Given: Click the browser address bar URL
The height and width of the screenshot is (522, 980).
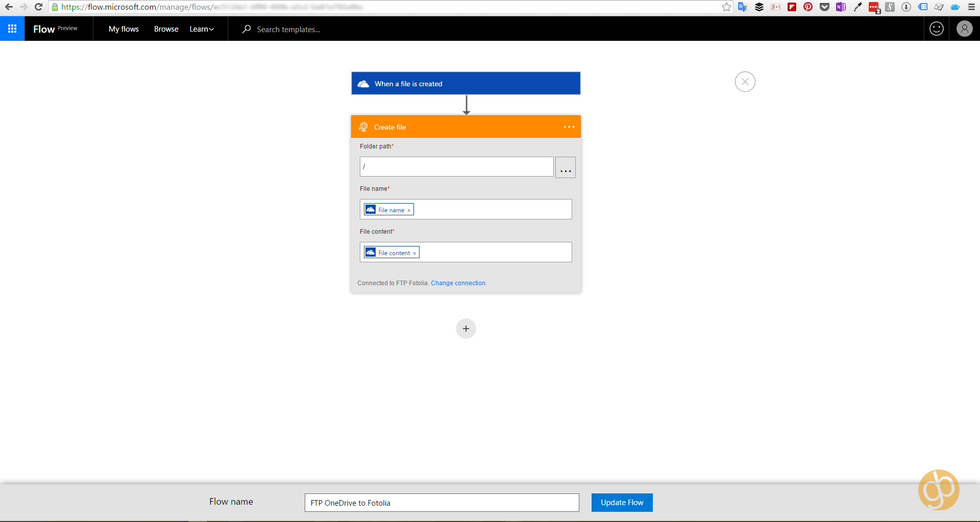Looking at the screenshot, I should click(x=212, y=7).
